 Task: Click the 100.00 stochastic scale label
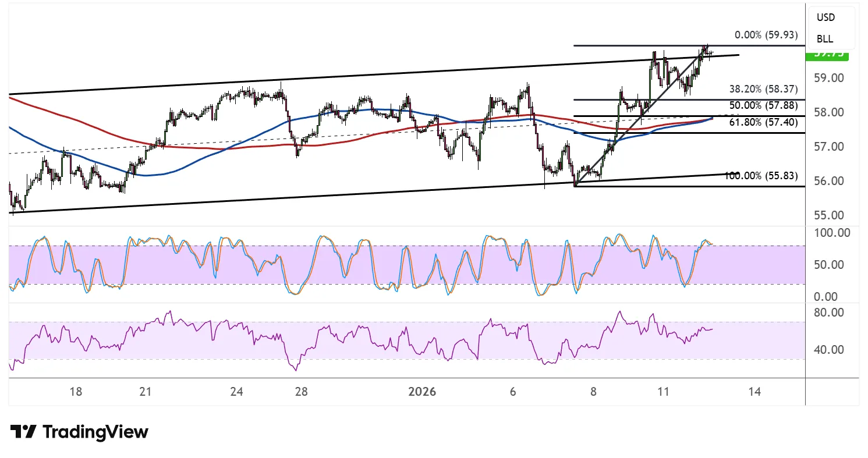click(831, 233)
